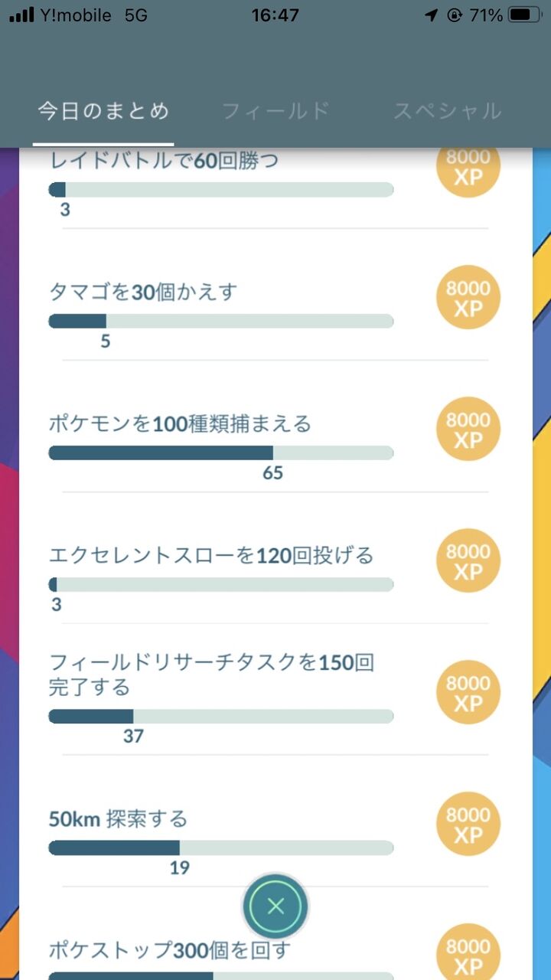Tap 8000 XP badge for 50km explore task

(x=468, y=825)
